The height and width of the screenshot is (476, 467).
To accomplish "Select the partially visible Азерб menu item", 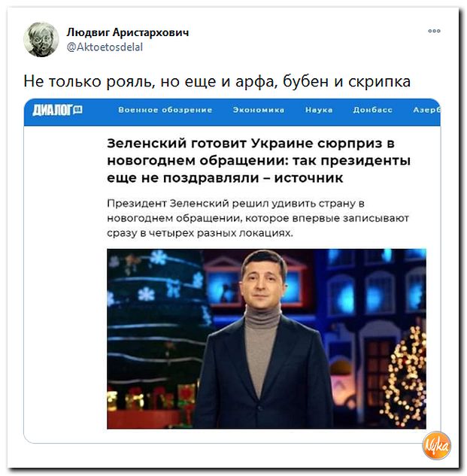I will pos(426,110).
